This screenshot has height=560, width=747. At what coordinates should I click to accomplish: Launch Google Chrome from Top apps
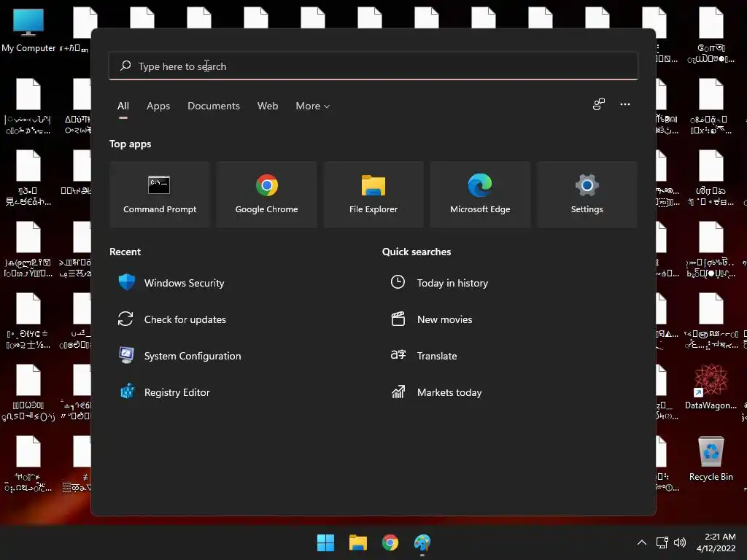(x=266, y=194)
